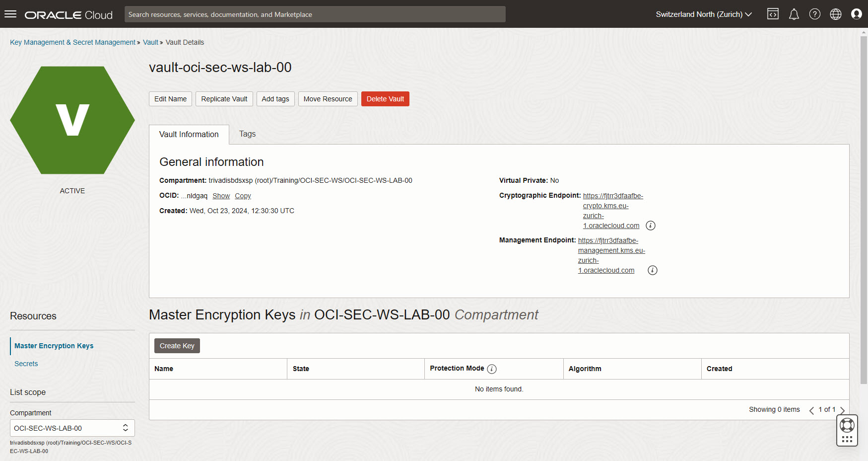The height and width of the screenshot is (461, 868).
Task: Copy the vault OCID
Action: (243, 196)
